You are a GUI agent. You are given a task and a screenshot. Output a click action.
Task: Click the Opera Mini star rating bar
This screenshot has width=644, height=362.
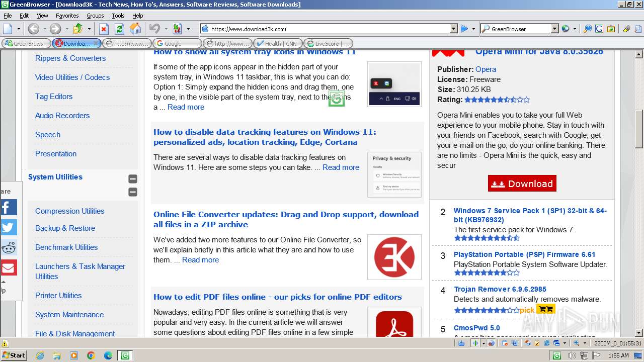coord(497,100)
